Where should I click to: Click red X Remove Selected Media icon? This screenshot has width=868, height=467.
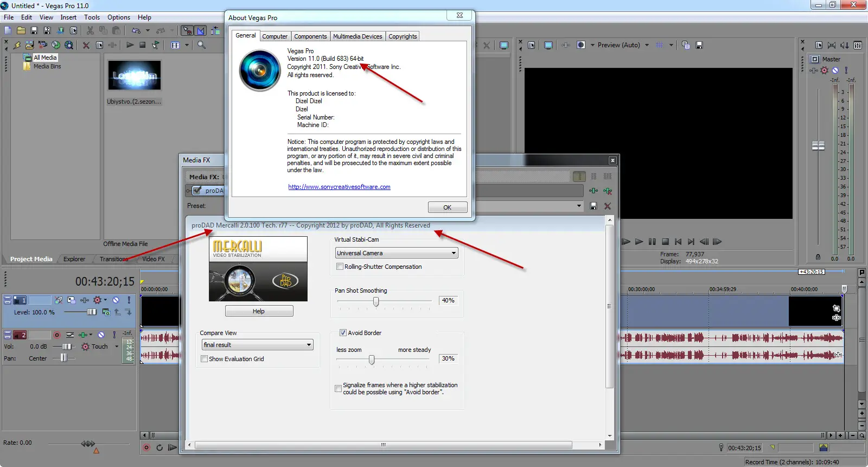pyautogui.click(x=86, y=45)
